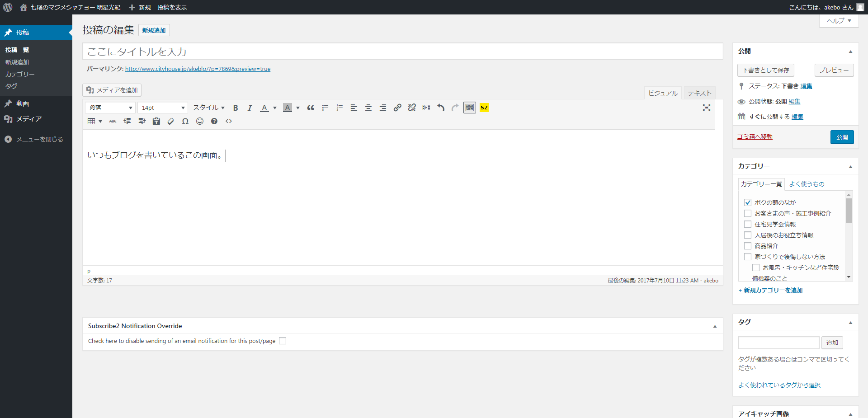Tick the disable email notification checkbox

click(283, 341)
